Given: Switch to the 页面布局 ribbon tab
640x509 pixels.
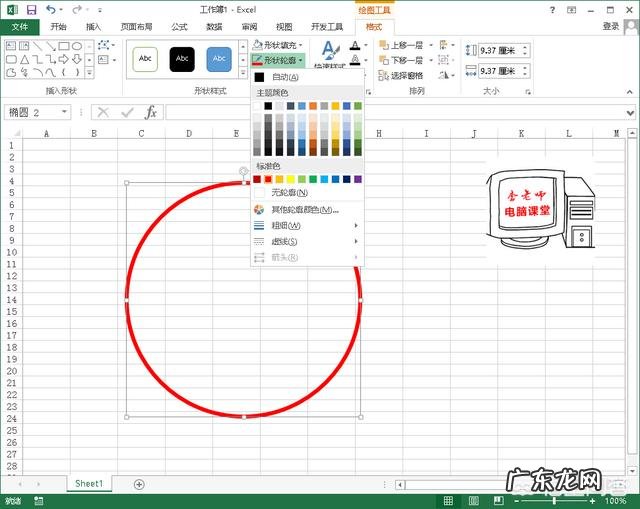Looking at the screenshot, I should point(136,27).
